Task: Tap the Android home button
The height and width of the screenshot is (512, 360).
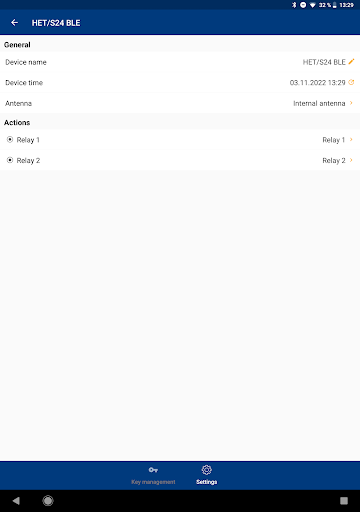Action: pos(48,501)
